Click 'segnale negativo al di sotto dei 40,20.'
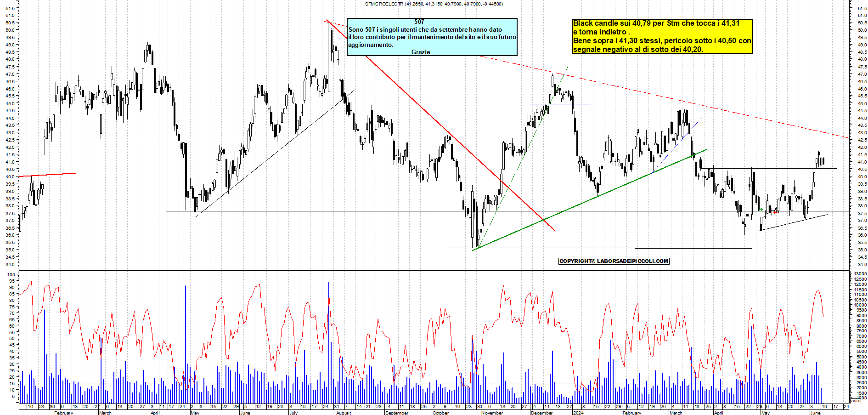868x415 pixels. (x=638, y=49)
